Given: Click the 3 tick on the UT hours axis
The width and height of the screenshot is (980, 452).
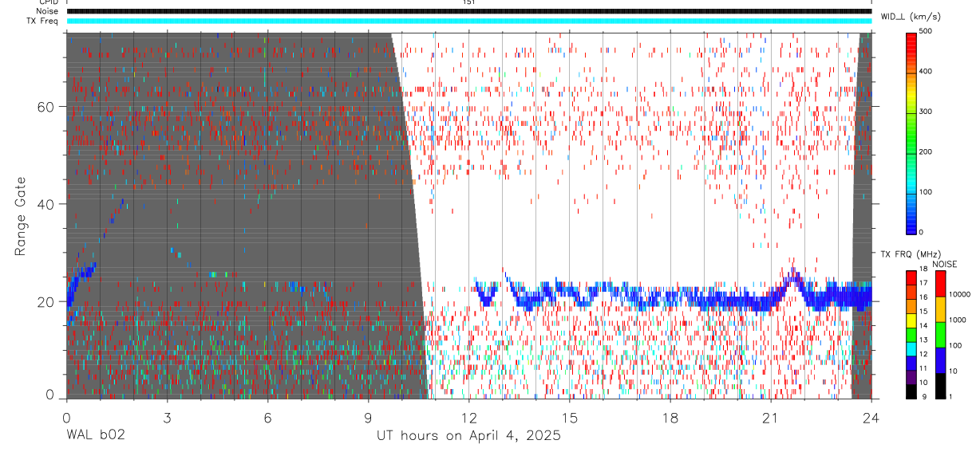Looking at the screenshot, I should [x=167, y=418].
